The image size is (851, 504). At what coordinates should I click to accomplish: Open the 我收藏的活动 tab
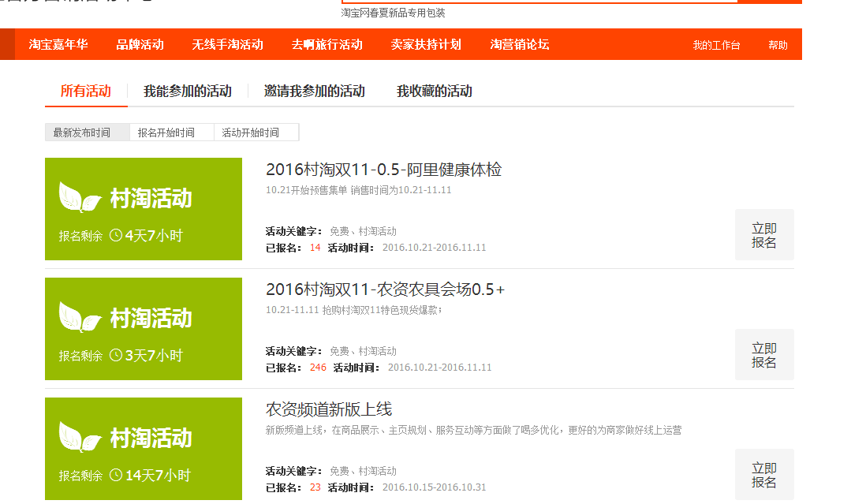(x=435, y=91)
